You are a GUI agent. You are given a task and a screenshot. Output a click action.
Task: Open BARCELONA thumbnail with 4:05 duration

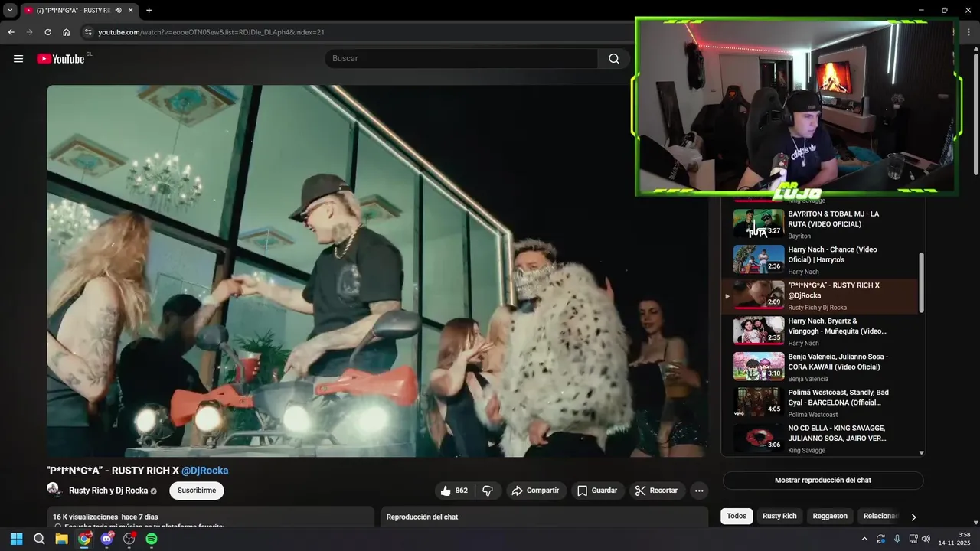pyautogui.click(x=759, y=402)
